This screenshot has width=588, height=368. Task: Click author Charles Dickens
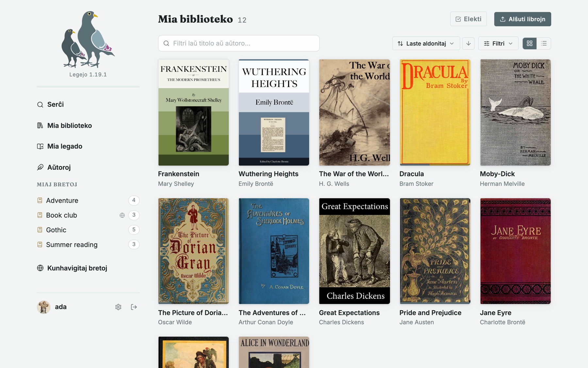341,322
